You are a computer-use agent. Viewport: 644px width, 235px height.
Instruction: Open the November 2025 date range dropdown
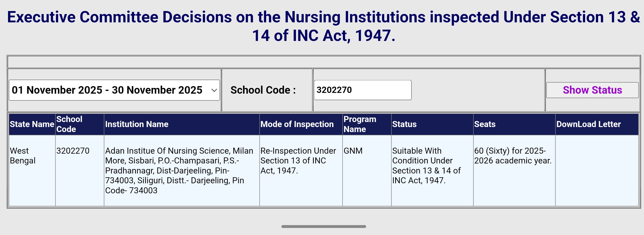point(114,90)
